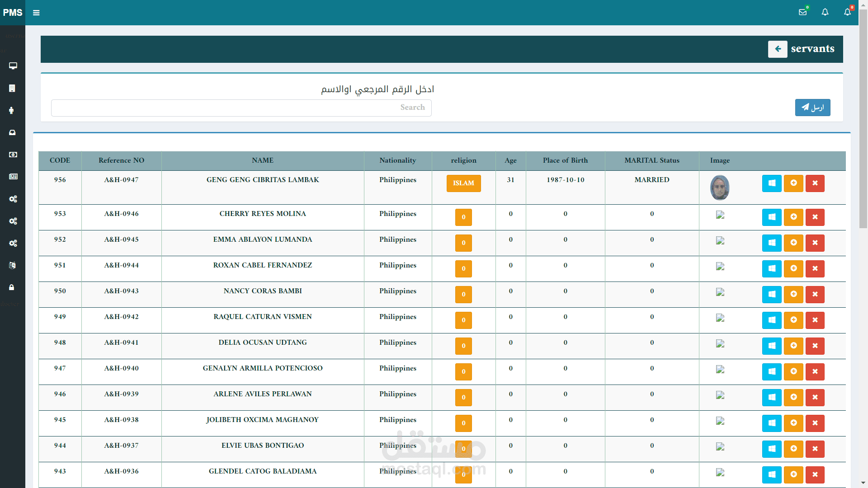
Task: Click the monitor dashboard sidebar icon
Action: [x=13, y=66]
